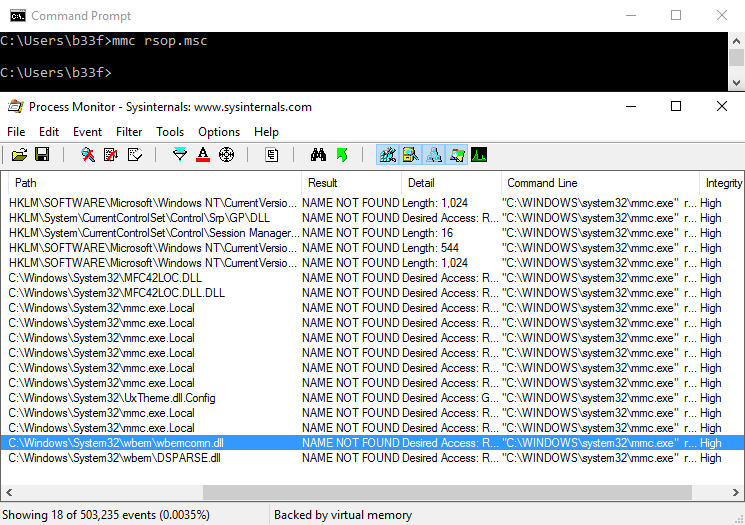Click horizontal scrollbar right arrow in Process Monitor
This screenshot has width=745, height=525.
pyautogui.click(x=735, y=492)
